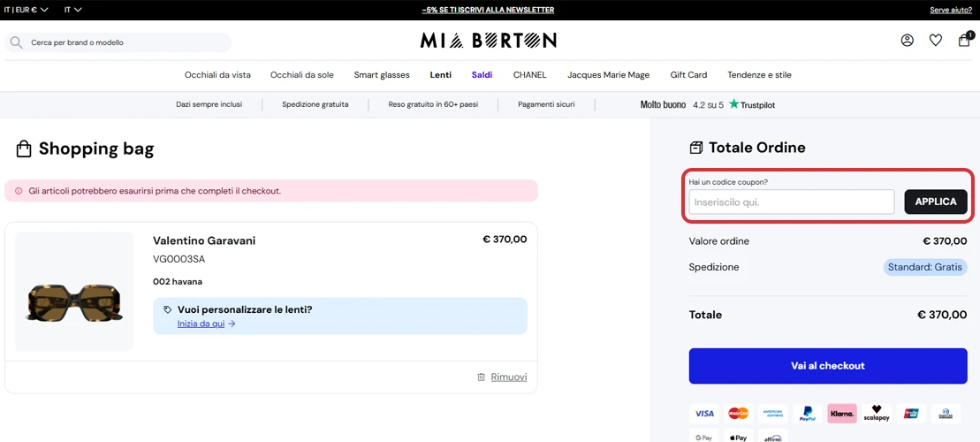Click the Trustpilot star logo
This screenshot has height=442, width=980.
coord(733,104)
